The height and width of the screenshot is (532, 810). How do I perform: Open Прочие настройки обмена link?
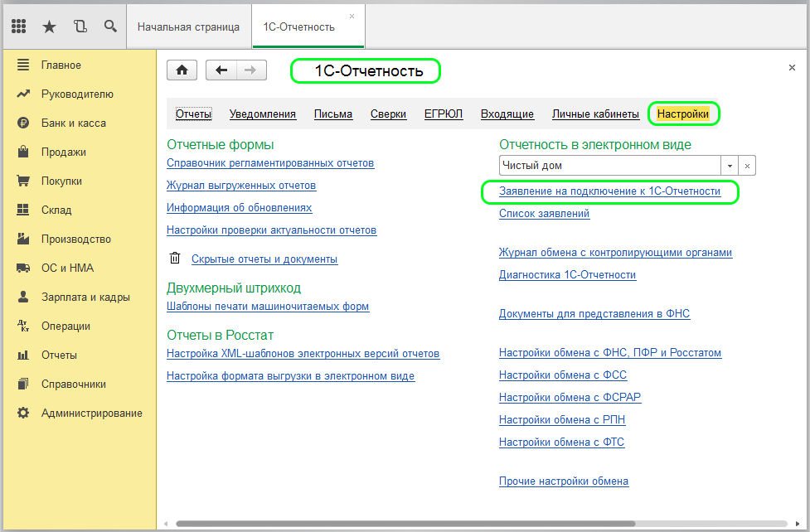click(x=564, y=481)
